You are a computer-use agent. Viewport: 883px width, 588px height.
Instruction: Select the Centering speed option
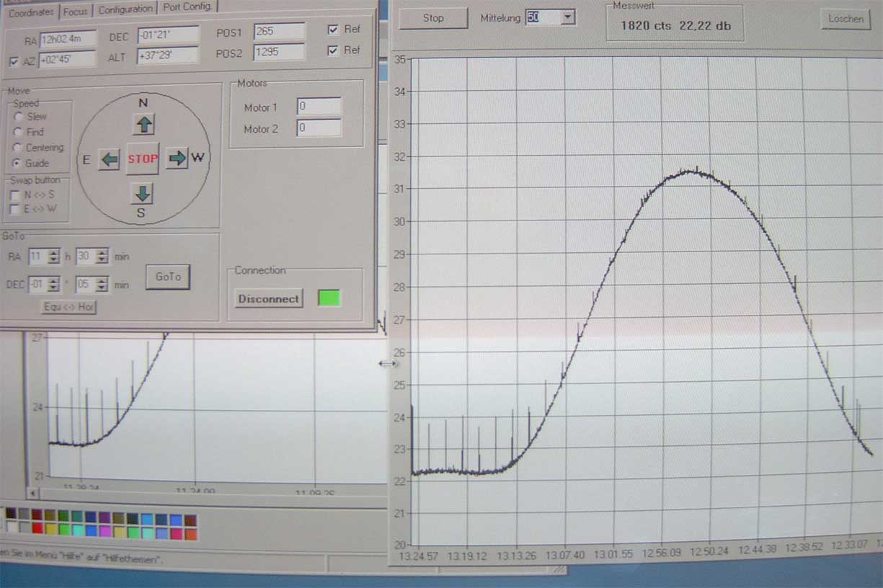[18, 148]
